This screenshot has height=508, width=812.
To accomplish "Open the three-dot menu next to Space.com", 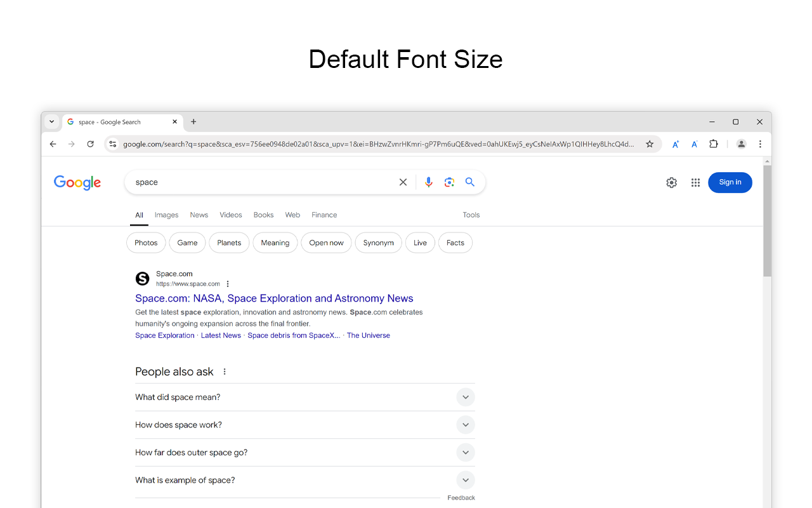I will coord(228,283).
